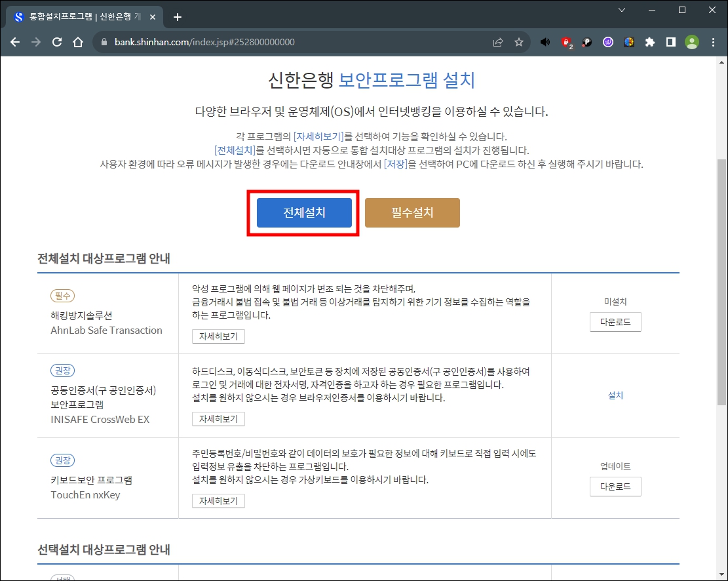728x581 pixels.
Task: Open the share page icon in address bar
Action: [498, 43]
